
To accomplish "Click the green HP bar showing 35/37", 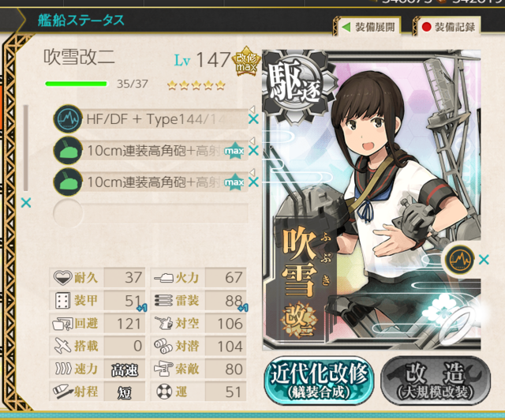I will (77, 84).
